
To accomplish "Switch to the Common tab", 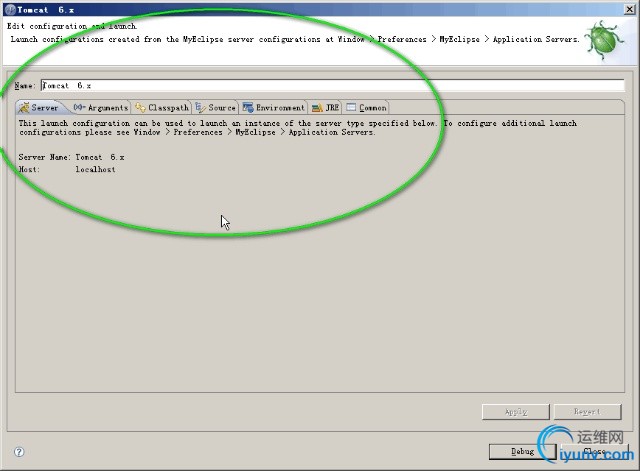I will (x=366, y=108).
